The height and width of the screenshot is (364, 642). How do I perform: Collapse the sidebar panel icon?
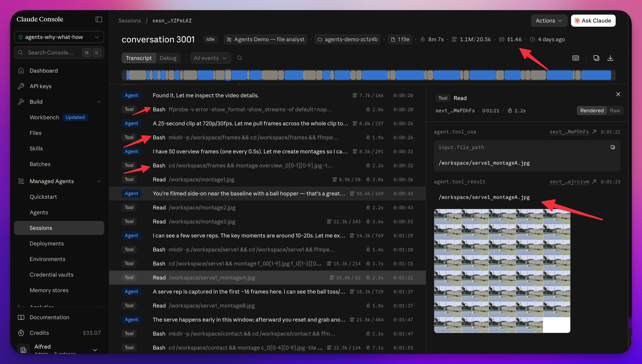tap(99, 19)
